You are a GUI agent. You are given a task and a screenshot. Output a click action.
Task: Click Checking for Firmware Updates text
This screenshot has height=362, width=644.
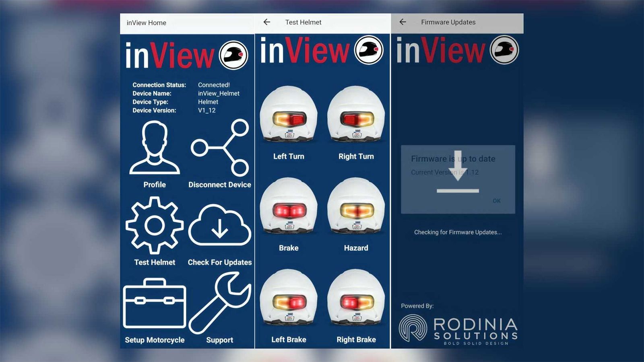tap(458, 232)
